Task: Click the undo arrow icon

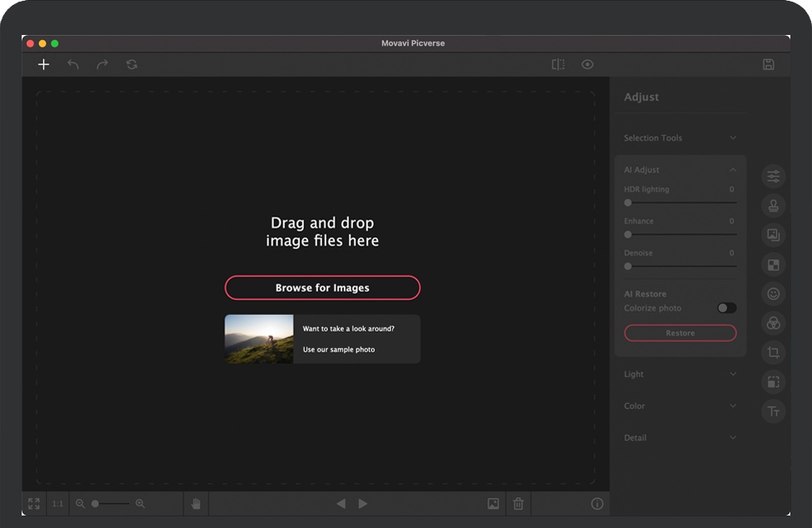Action: 73,64
